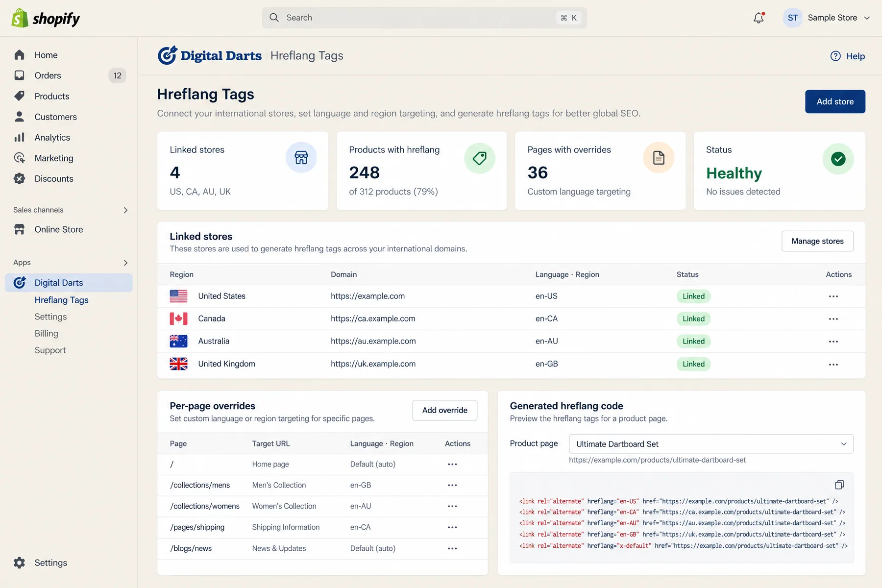This screenshot has width=882, height=588.
Task: Select Hreflang Tags in sidebar submenu
Action: [62, 300]
